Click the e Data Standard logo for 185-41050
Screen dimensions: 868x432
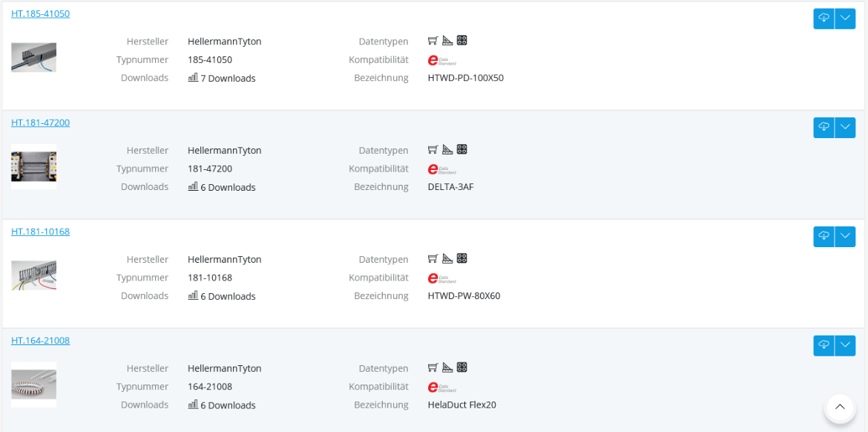coord(441,60)
